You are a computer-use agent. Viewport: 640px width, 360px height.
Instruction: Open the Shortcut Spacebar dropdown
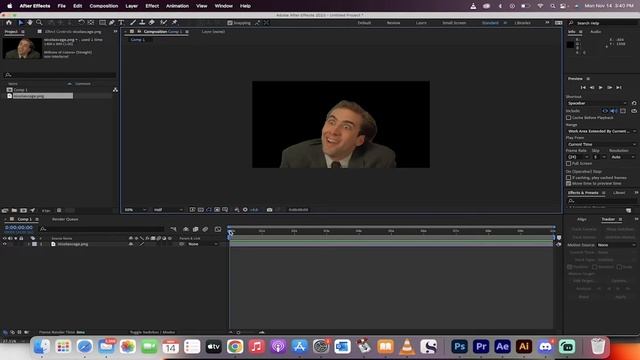[x=597, y=103]
